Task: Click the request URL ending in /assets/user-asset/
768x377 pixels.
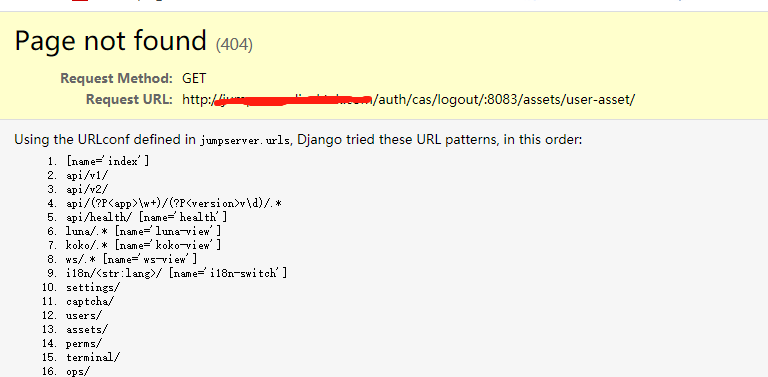Action: [x=408, y=99]
